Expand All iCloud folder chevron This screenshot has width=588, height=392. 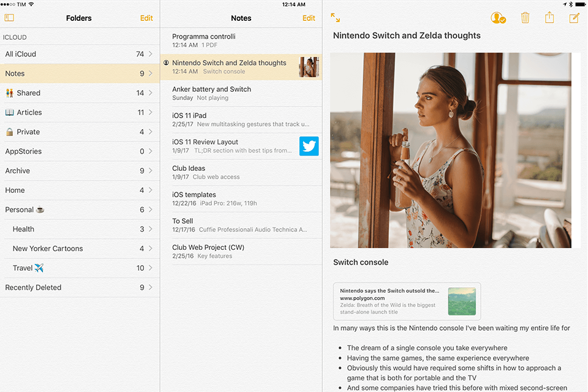pos(151,54)
